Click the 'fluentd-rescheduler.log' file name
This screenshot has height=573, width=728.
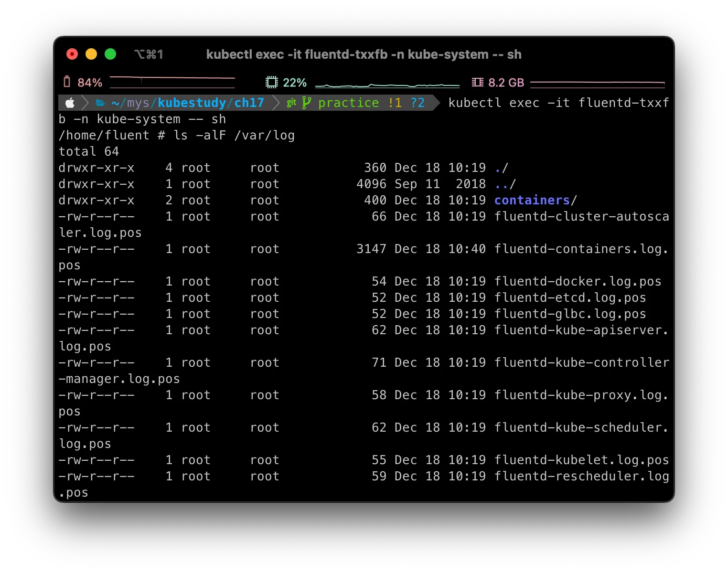coord(582,476)
